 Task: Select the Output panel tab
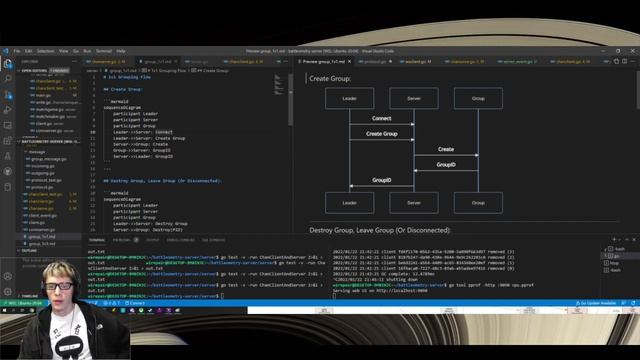click(x=153, y=240)
